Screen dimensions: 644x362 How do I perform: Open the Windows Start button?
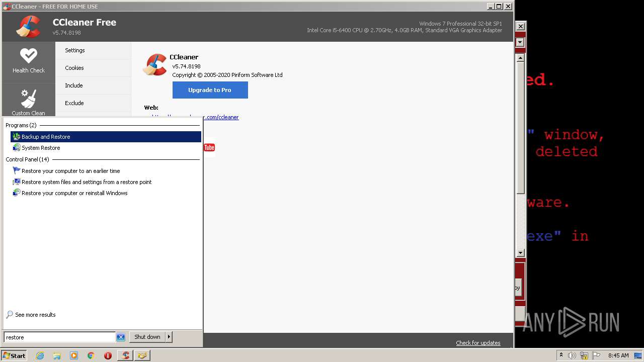pos(14,355)
